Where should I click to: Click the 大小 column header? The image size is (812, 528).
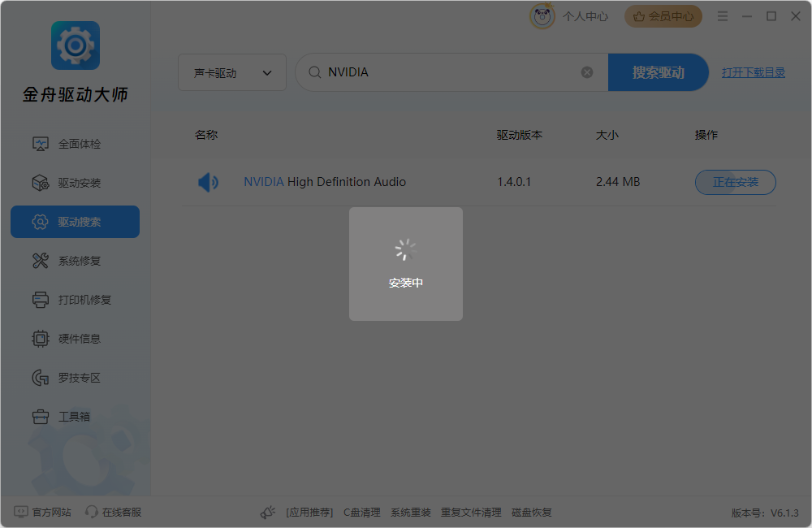coord(607,135)
